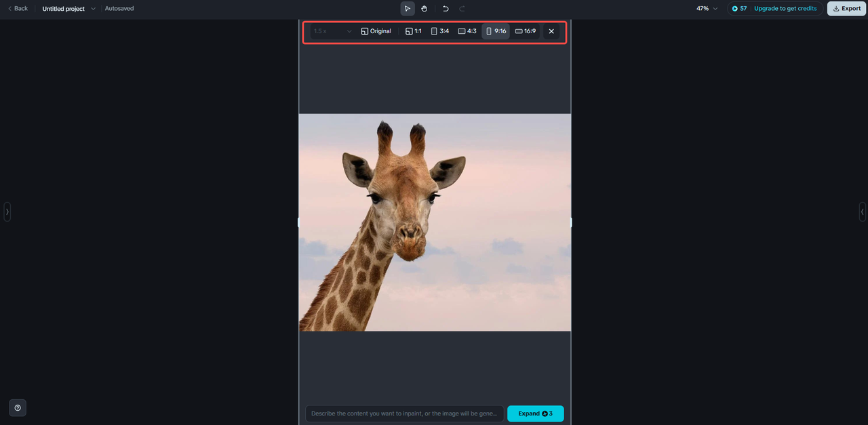Click the Expand generate button

pyautogui.click(x=536, y=413)
